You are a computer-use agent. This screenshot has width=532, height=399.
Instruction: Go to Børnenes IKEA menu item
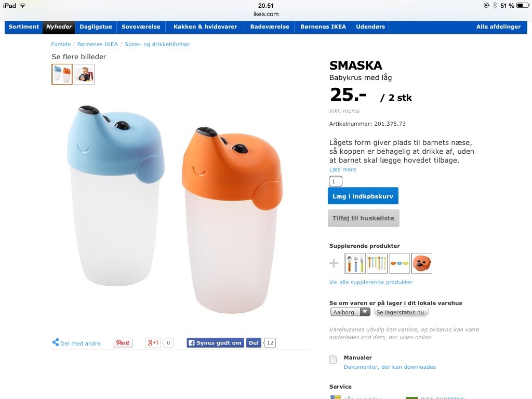point(323,27)
